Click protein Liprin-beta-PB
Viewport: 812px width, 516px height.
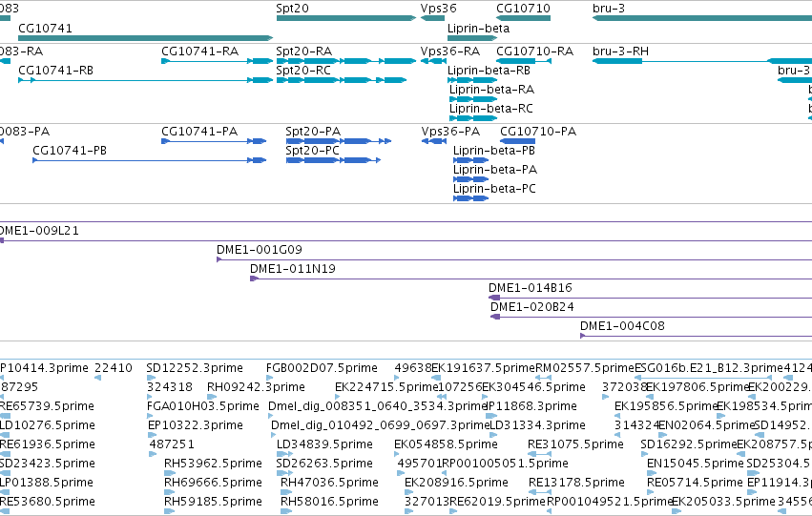point(471,160)
